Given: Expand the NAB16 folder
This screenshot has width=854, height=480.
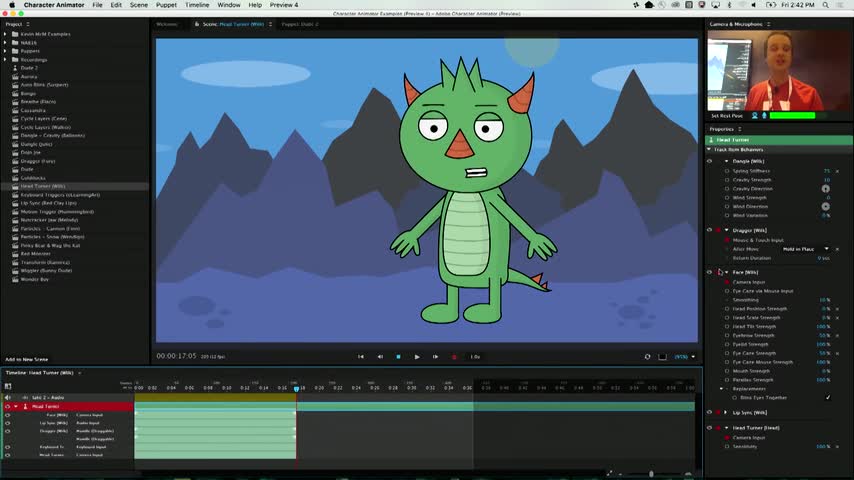Looking at the screenshot, I should click(x=5, y=42).
